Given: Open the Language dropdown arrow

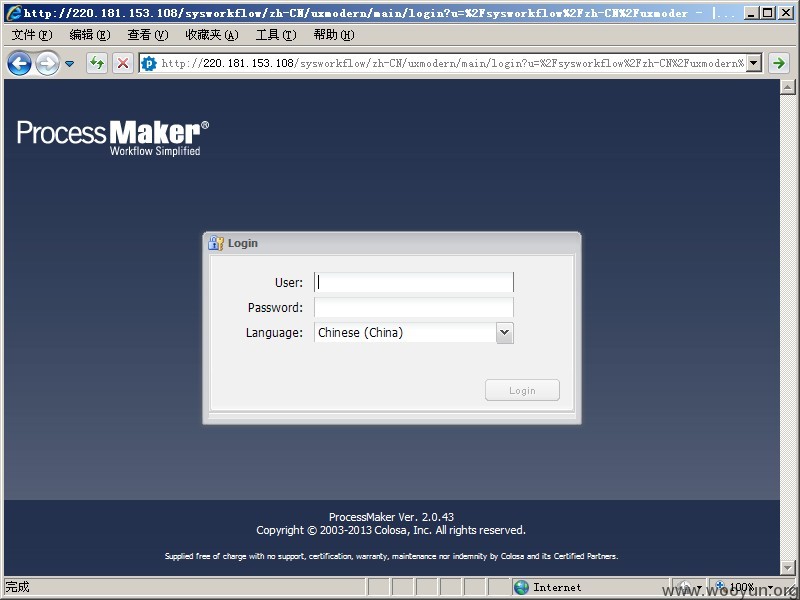Looking at the screenshot, I should [x=505, y=333].
